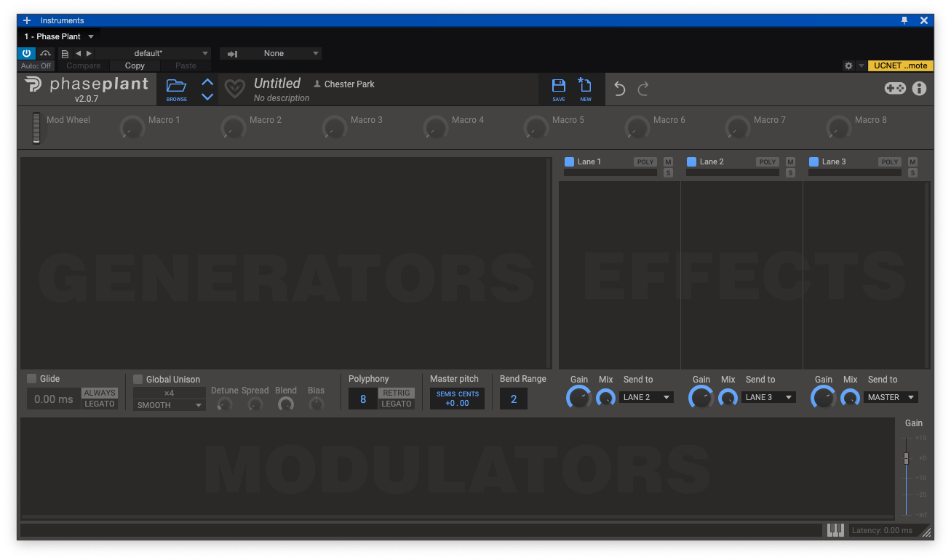
Task: Click the unison Blend knob
Action: (286, 404)
